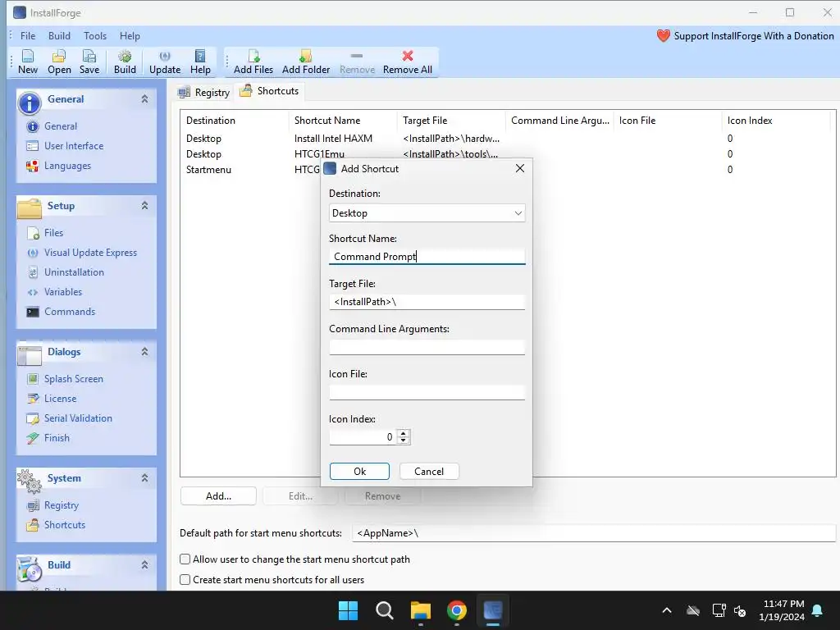Viewport: 840px width, 630px height.
Task: Open General item in the sidebar
Action: click(61, 126)
